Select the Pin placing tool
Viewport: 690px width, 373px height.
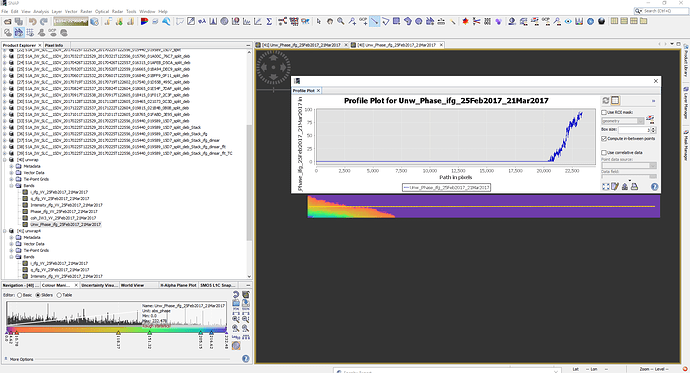click(352, 21)
